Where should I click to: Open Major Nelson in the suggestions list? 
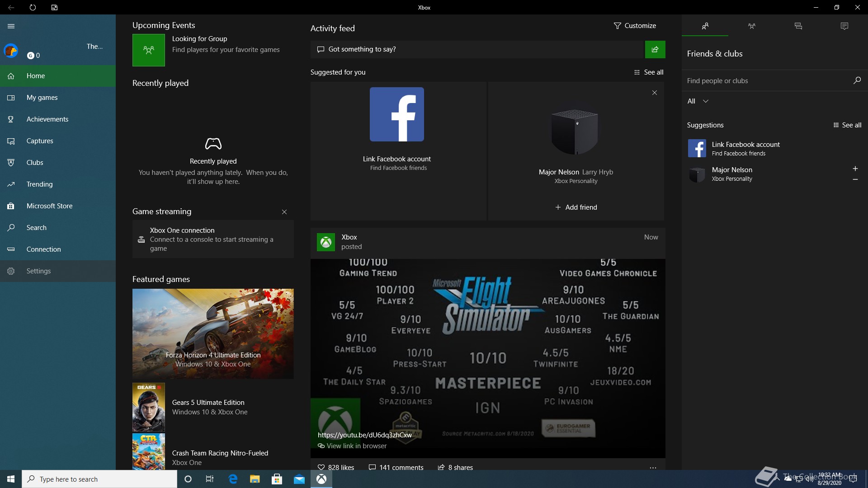(764, 174)
